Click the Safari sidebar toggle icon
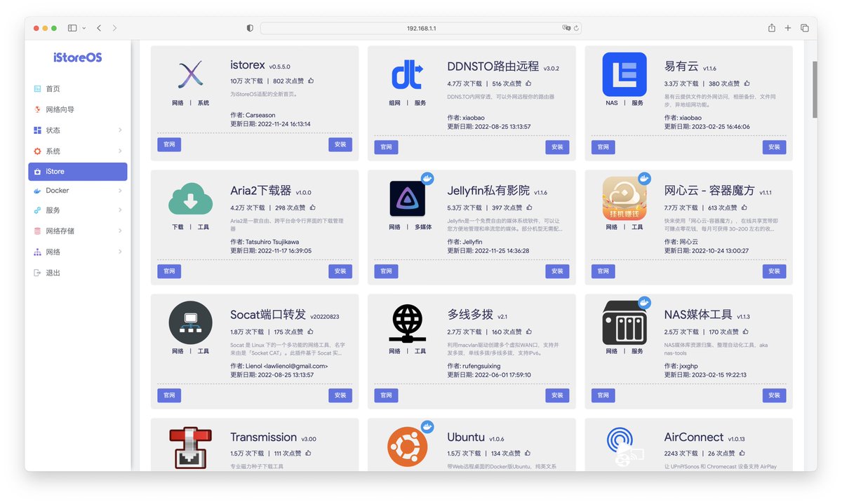Viewport: 842px width, 504px height. point(72,28)
